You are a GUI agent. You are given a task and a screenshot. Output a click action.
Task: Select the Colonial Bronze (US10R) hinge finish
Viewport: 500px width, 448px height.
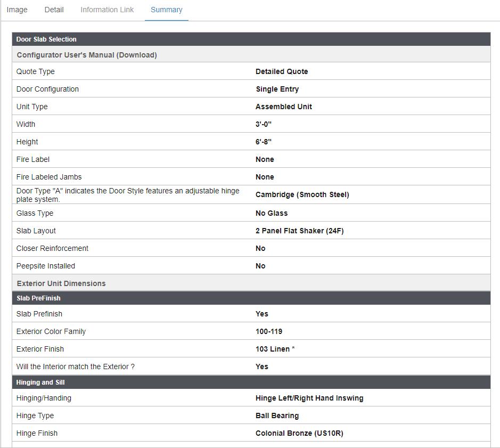pyautogui.click(x=299, y=433)
